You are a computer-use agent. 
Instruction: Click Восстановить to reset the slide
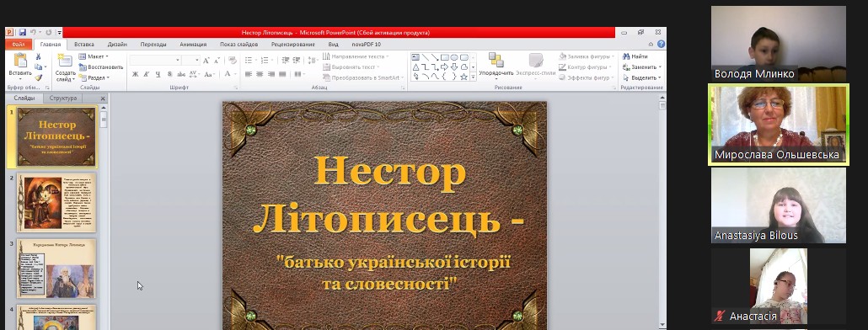(101, 67)
